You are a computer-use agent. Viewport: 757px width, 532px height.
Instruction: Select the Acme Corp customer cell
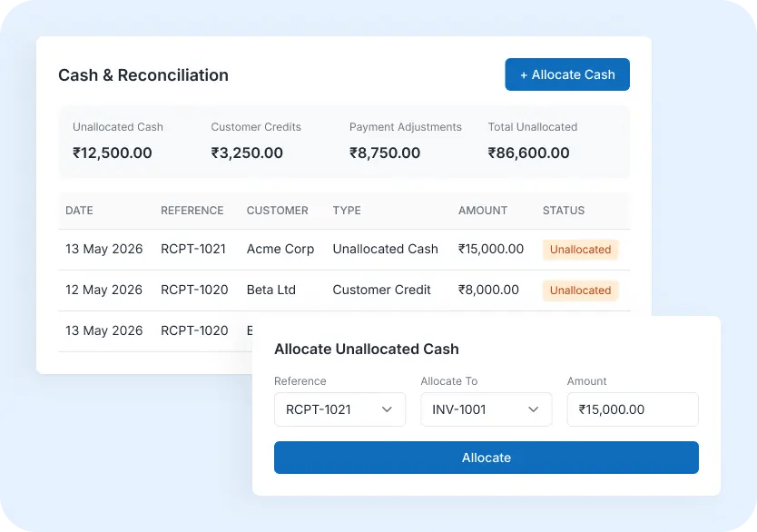(x=280, y=249)
